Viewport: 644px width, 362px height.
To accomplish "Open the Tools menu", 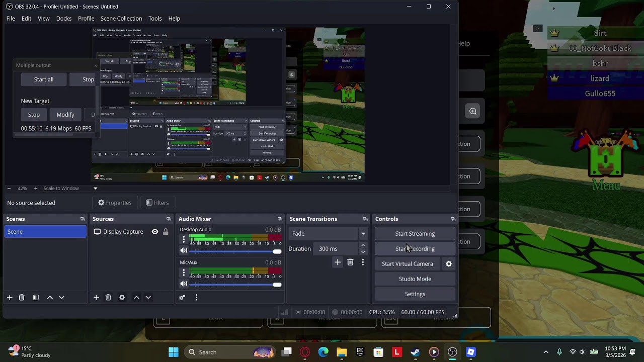I will (155, 19).
